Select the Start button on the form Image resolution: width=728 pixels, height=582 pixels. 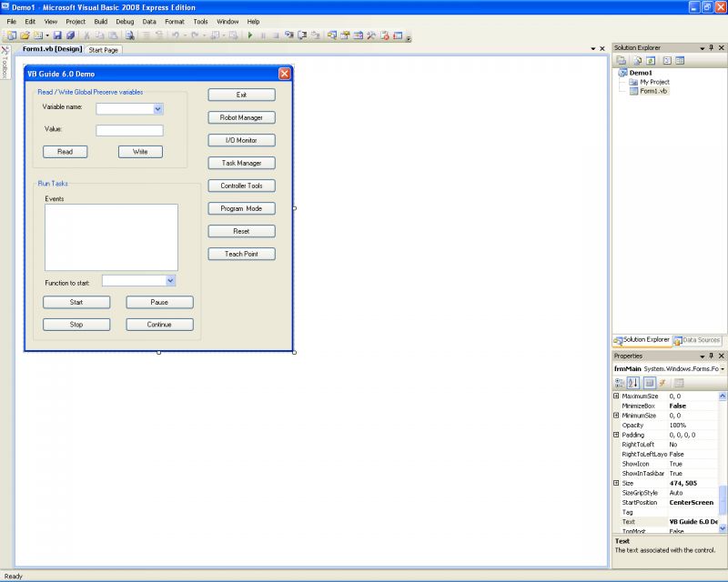point(76,302)
